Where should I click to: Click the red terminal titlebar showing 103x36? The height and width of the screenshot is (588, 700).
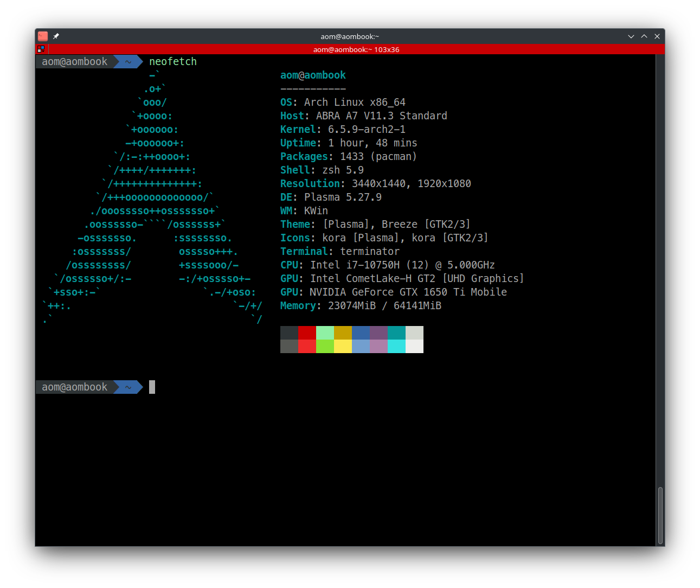pyautogui.click(x=356, y=49)
